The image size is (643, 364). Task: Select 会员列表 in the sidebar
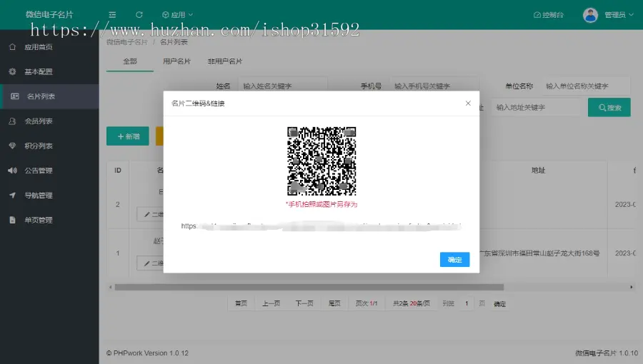39,121
